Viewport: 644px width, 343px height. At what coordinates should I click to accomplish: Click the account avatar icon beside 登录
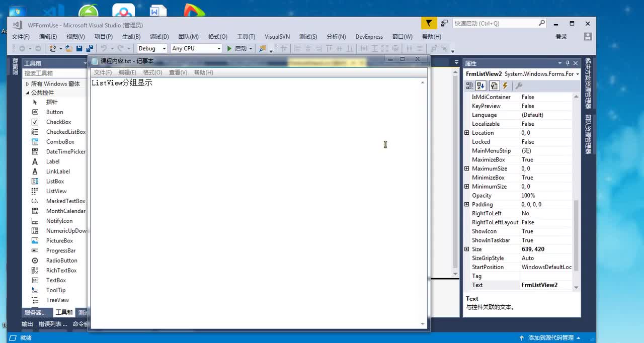588,36
